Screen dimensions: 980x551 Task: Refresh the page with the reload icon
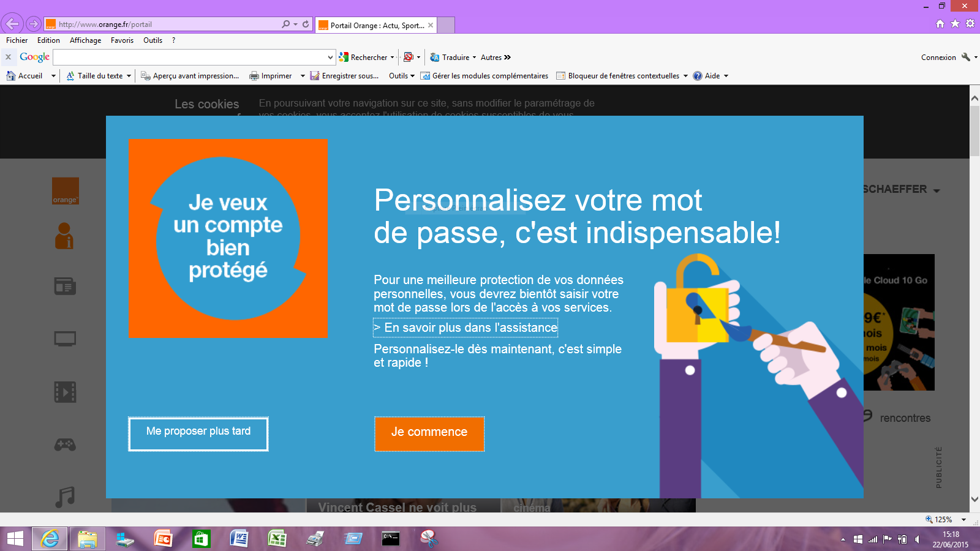coord(306,24)
